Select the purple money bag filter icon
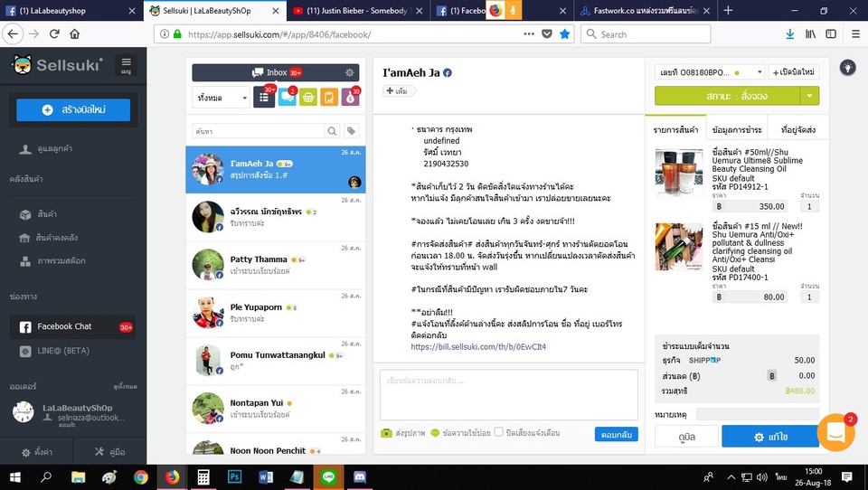This screenshot has width=868, height=490. [x=350, y=97]
